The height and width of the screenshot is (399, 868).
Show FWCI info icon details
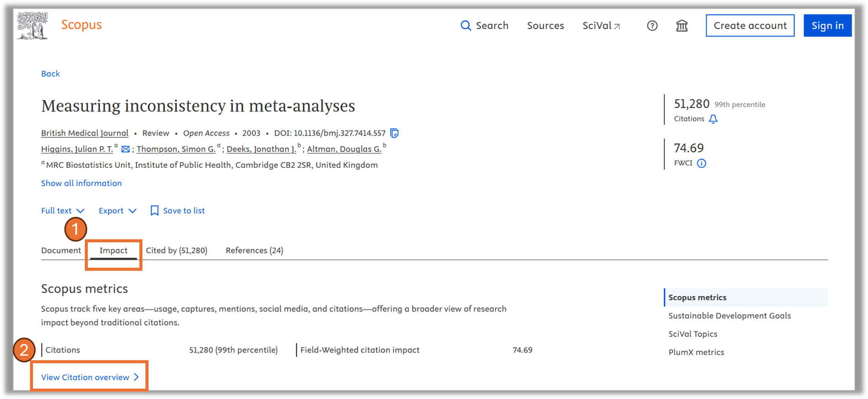pos(701,163)
